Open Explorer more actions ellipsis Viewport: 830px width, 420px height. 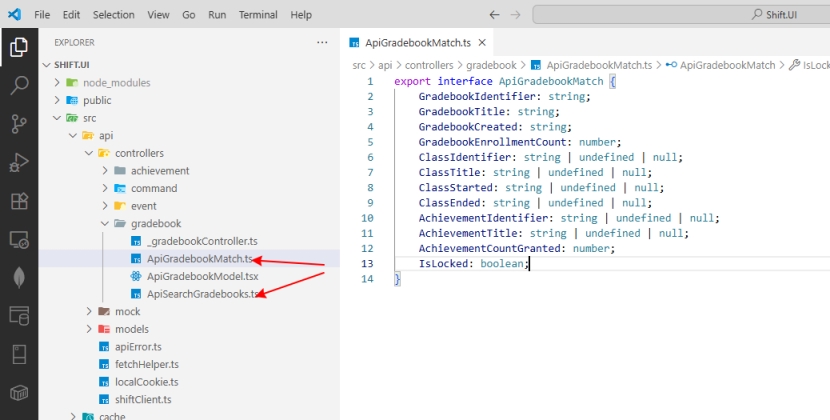click(322, 42)
